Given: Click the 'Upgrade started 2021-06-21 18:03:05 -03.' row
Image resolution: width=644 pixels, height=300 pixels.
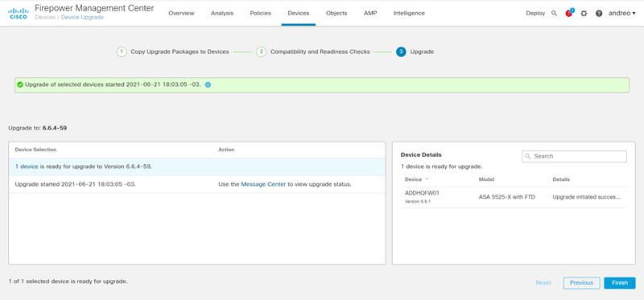Looking at the screenshot, I should 196,184.
